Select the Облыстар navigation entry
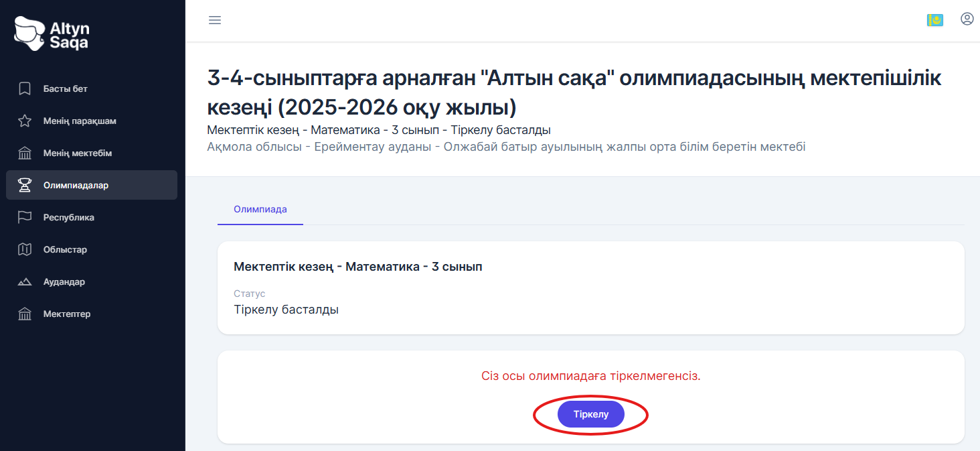 pyautogui.click(x=64, y=249)
